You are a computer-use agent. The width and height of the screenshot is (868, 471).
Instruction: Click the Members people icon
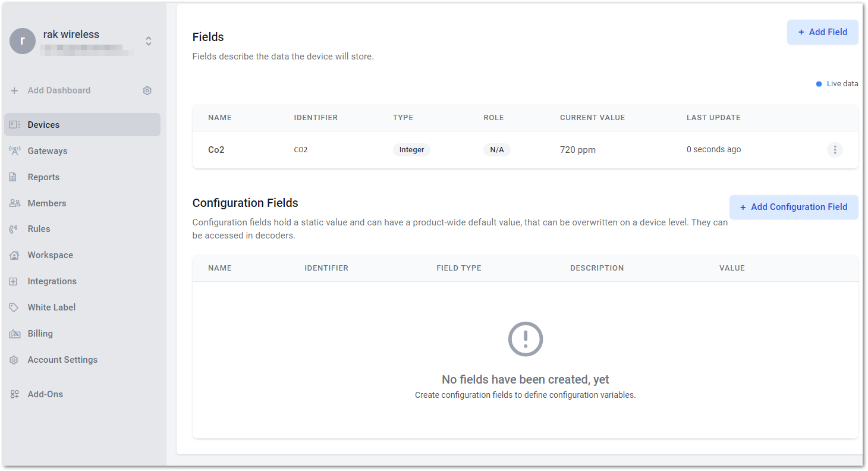point(15,203)
